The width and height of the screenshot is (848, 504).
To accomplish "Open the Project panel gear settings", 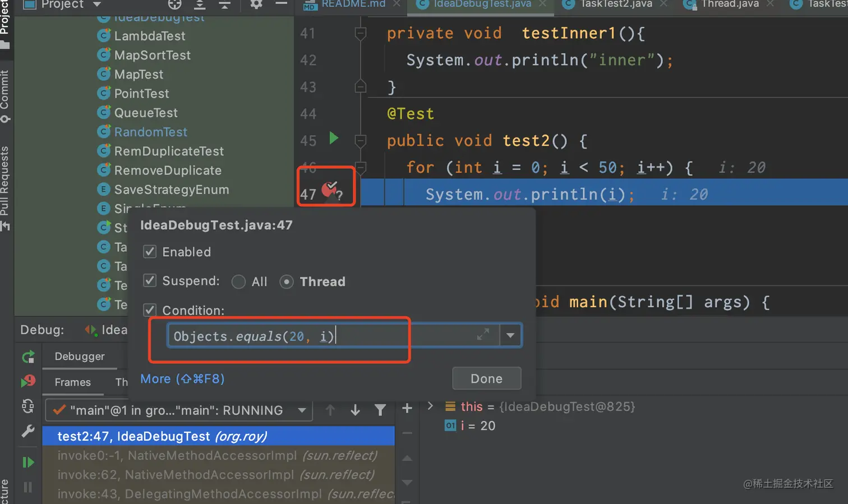I will tap(256, 4).
